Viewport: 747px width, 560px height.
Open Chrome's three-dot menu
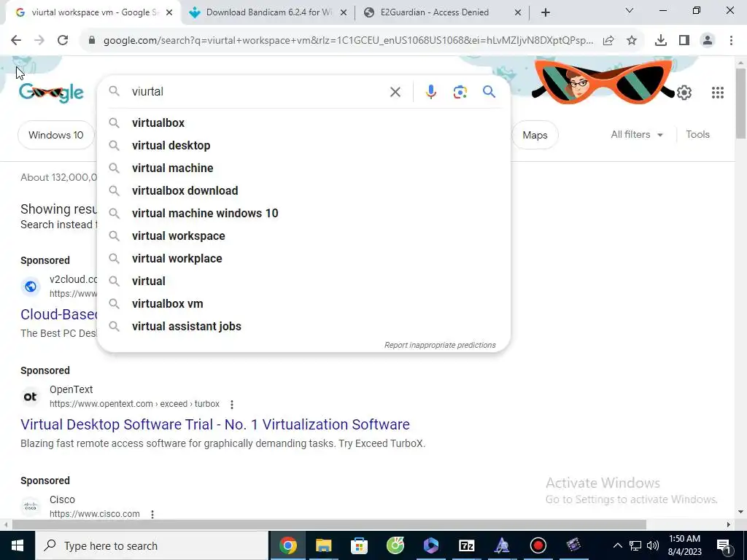731,41
